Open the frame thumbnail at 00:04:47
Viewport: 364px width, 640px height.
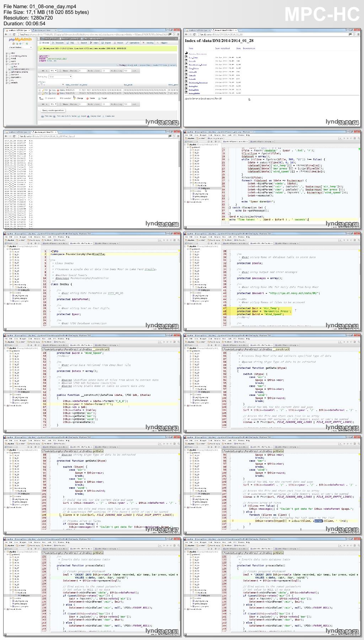click(x=92, y=485)
